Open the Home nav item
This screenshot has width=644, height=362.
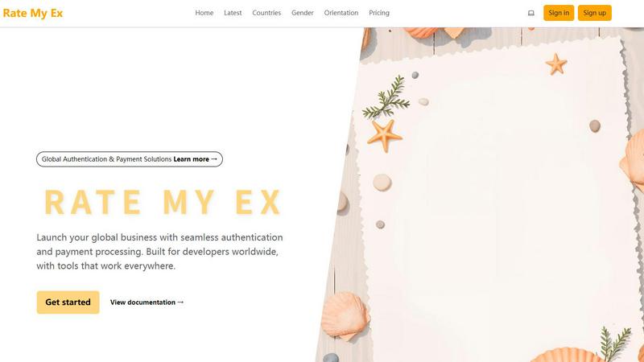pyautogui.click(x=204, y=13)
